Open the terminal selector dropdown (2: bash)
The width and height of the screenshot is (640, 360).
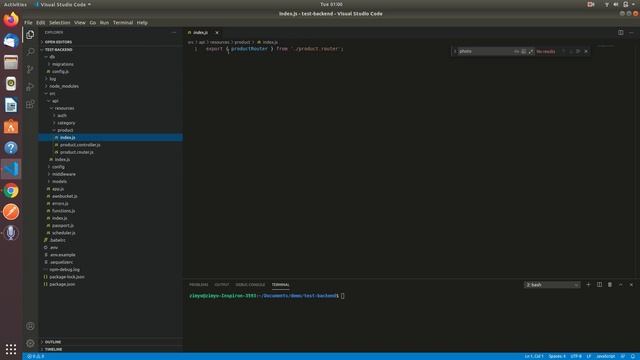(x=552, y=285)
